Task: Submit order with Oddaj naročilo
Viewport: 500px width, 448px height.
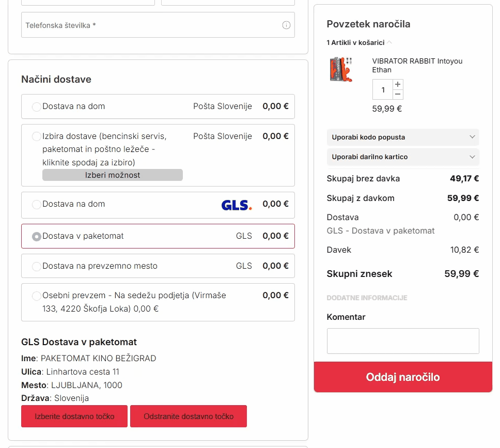Action: 403,377
